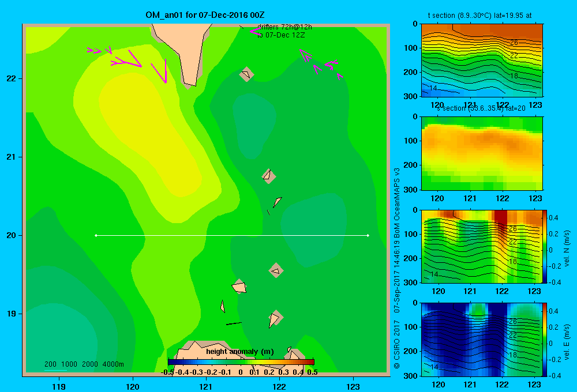Click the white latitude-20 section line

[232, 235]
